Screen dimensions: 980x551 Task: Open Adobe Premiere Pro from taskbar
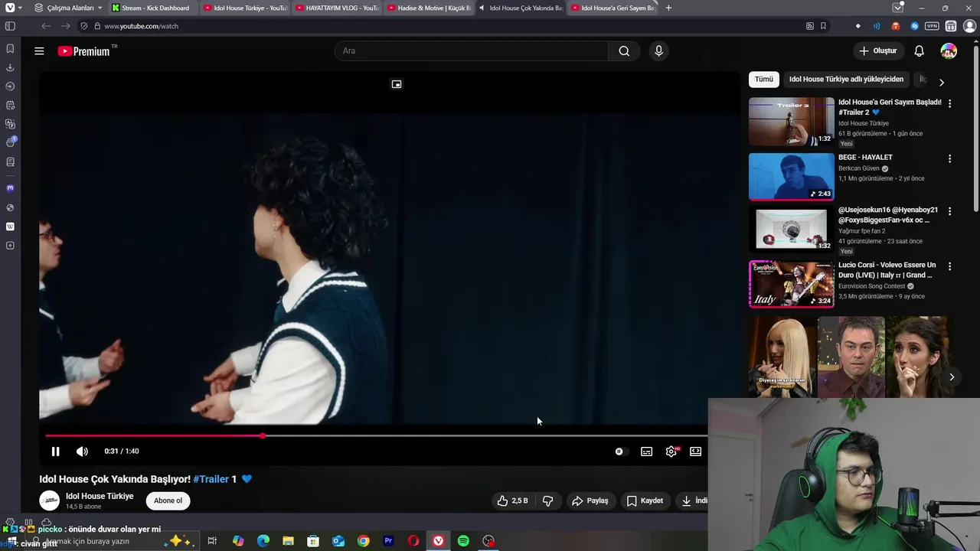(x=388, y=541)
